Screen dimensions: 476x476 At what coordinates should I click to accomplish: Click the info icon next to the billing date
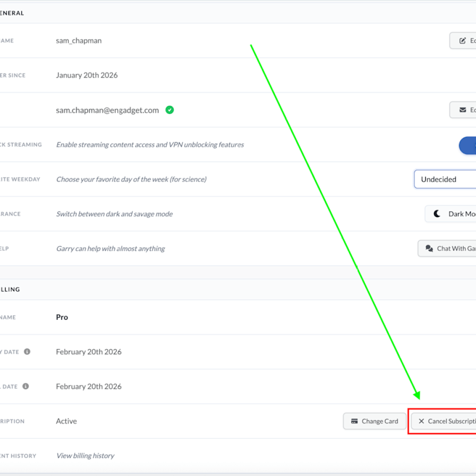26,351
